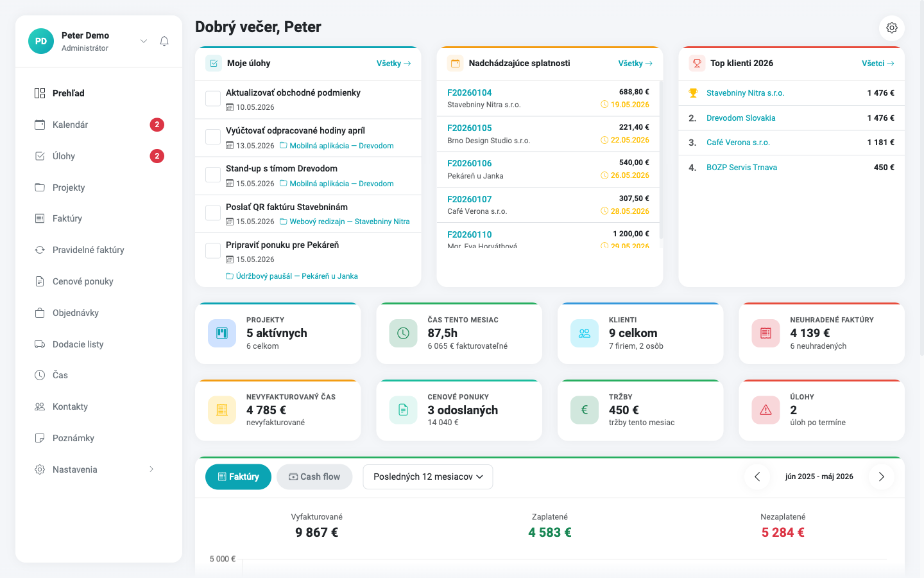Click the Nastavenia gear icon in sidebar
The image size is (924, 578).
(x=40, y=469)
